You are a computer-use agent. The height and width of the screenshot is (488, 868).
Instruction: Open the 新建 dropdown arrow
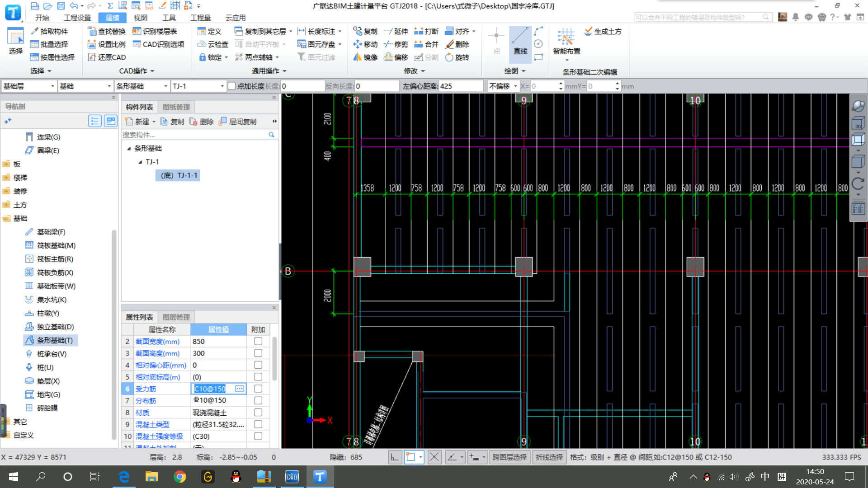coord(154,122)
